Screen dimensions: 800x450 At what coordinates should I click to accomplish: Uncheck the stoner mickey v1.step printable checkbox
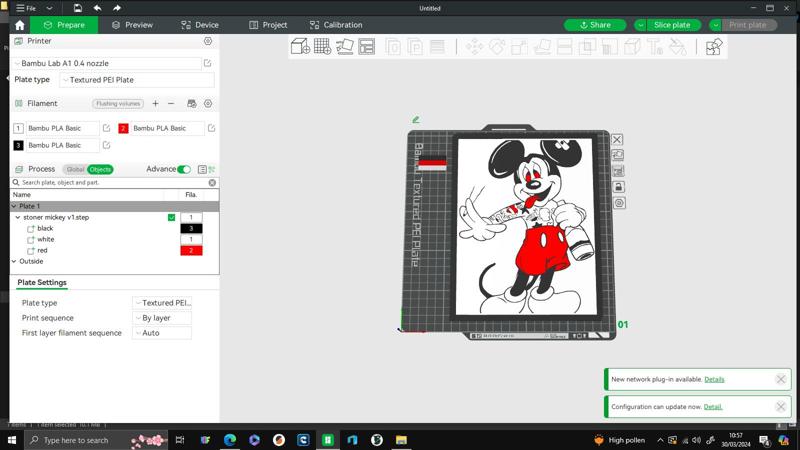pos(172,217)
